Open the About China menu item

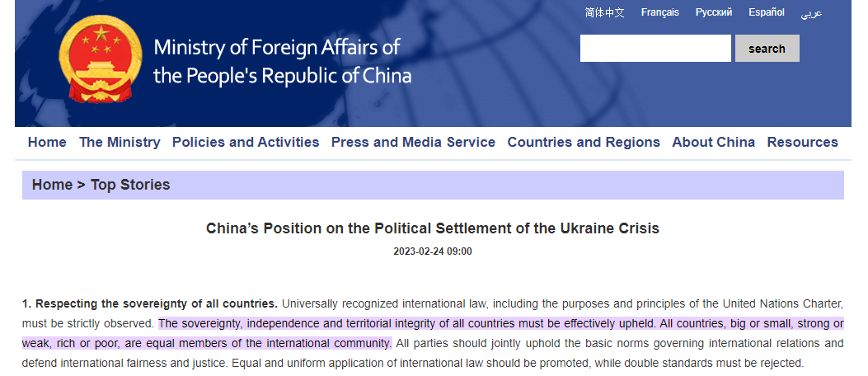coord(713,142)
